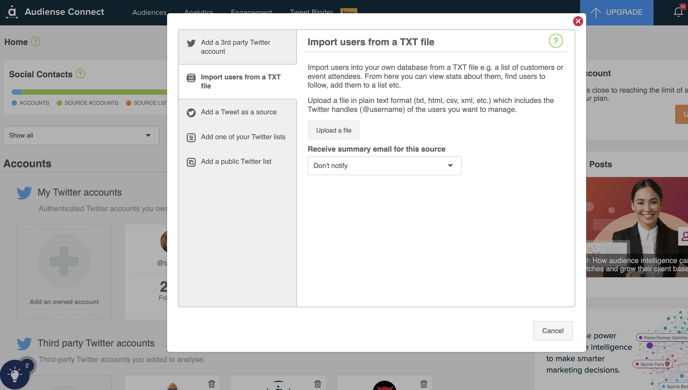Select Add one of your Twitter lists tab
Image resolution: width=688 pixels, height=390 pixels.
(x=237, y=137)
